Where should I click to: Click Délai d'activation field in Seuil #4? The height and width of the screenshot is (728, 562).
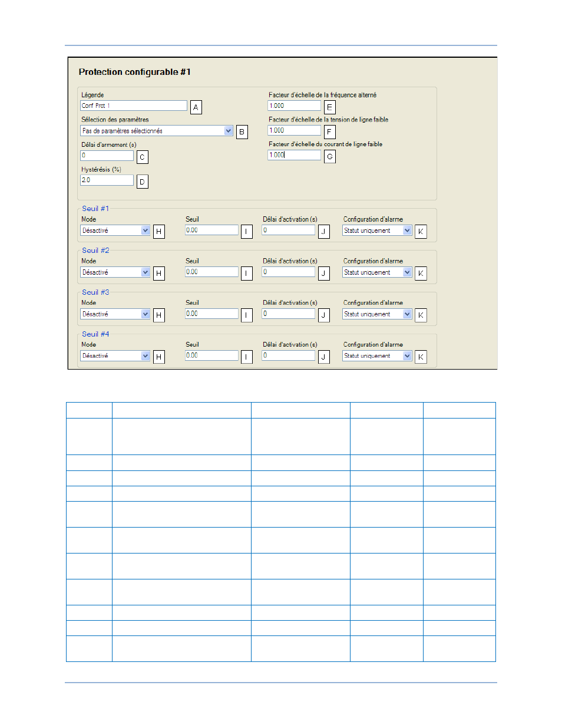pos(289,355)
